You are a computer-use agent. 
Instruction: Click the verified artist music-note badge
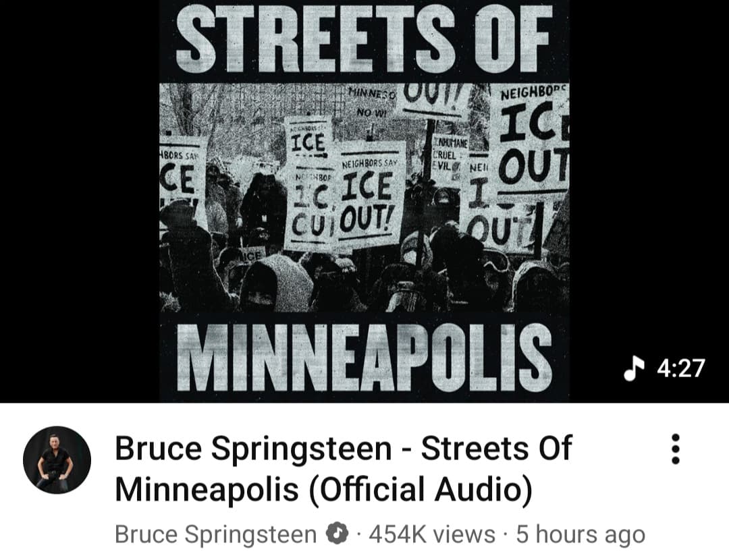[337, 534]
